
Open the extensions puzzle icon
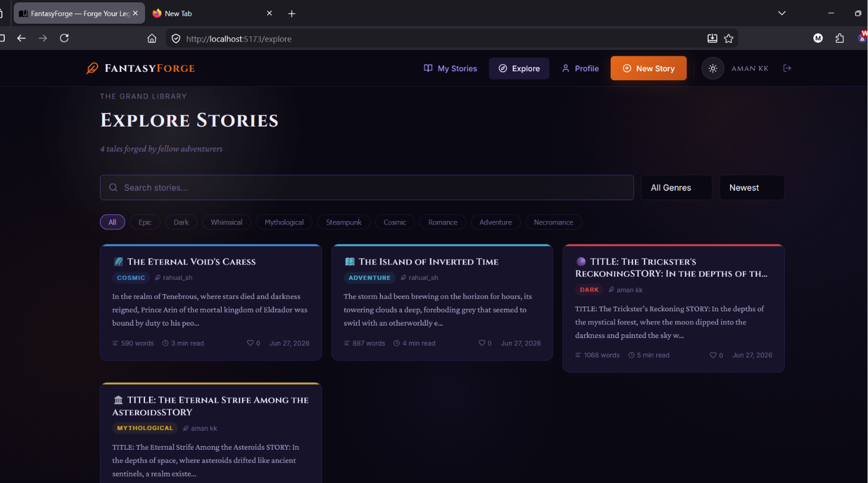[839, 38]
